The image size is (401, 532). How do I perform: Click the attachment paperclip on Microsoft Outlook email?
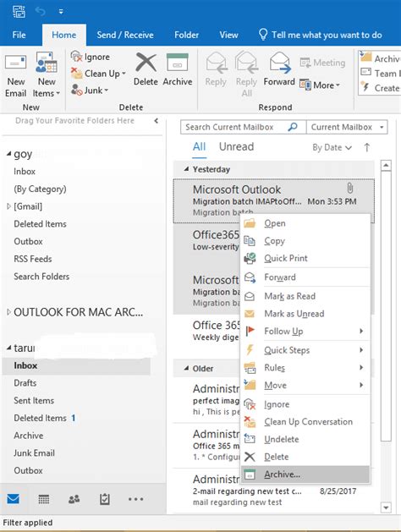(350, 188)
